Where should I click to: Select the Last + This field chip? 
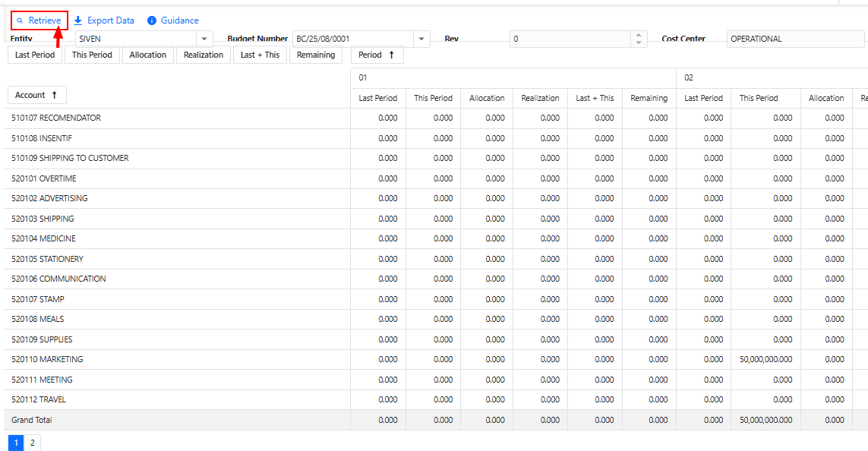(x=260, y=55)
